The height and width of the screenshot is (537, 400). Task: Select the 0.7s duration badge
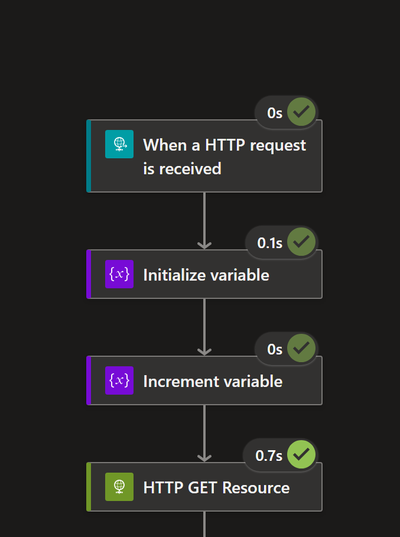click(x=269, y=455)
